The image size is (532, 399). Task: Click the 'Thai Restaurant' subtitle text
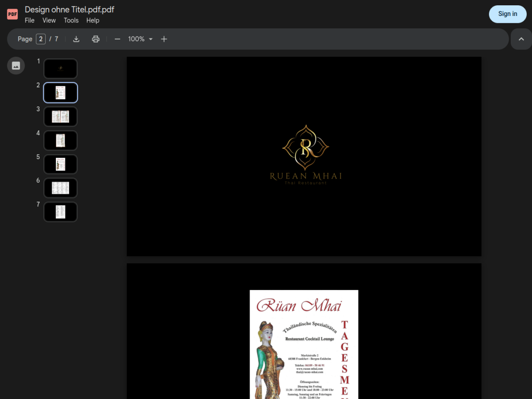click(x=306, y=183)
